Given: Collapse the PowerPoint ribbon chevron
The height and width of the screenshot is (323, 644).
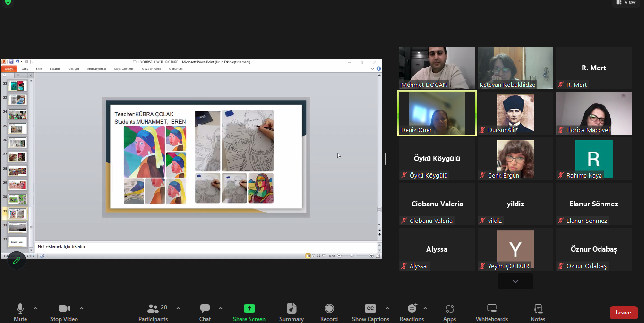Looking at the screenshot, I should click(373, 68).
